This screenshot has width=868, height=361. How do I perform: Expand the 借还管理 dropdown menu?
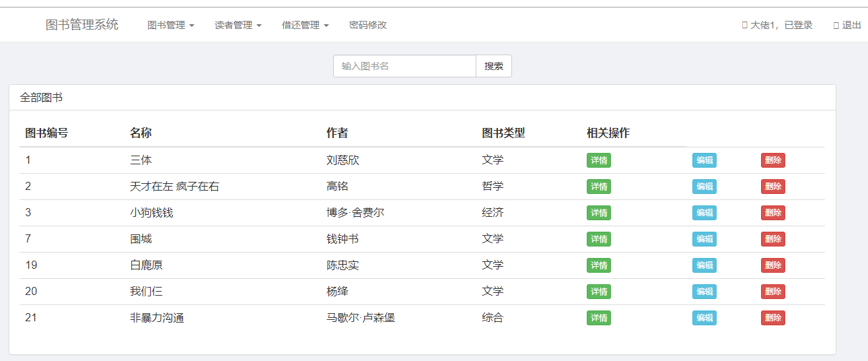[x=305, y=25]
